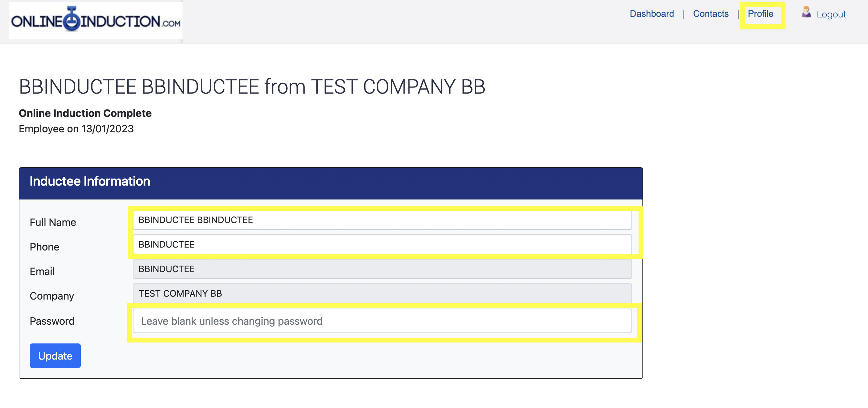Open the Profile link
Image resolution: width=868 pixels, height=408 pixels.
tap(760, 14)
